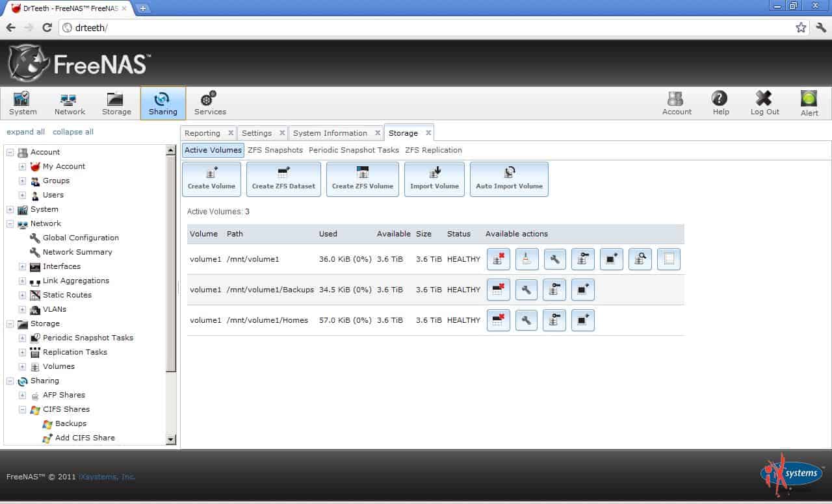Create snapshot of Homes dataset
The width and height of the screenshot is (832, 504).
click(x=583, y=320)
